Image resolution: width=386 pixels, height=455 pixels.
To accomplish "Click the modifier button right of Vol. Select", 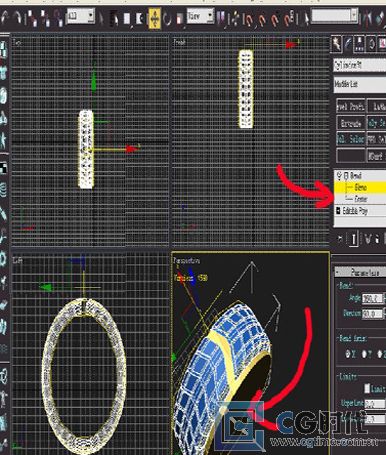I will point(377,139).
